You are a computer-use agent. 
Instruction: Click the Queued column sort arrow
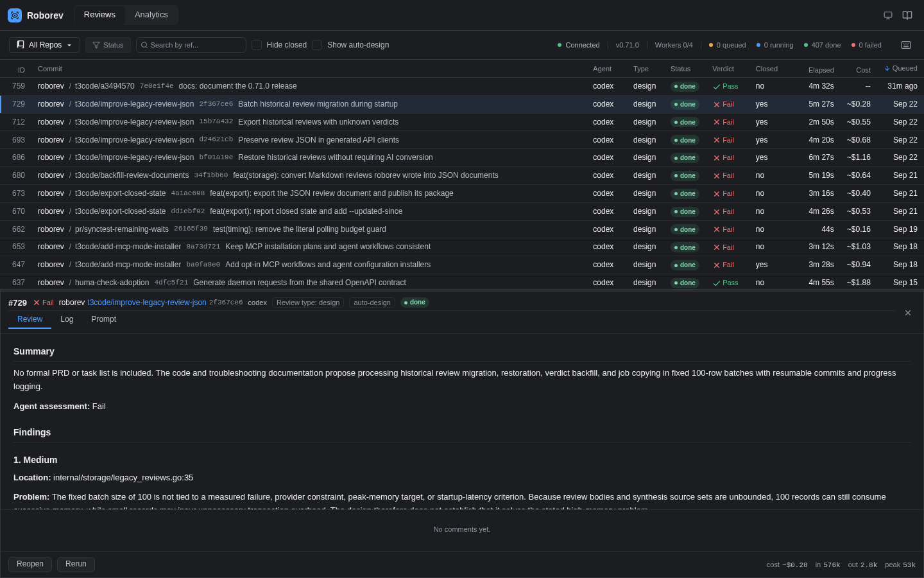tap(887, 68)
